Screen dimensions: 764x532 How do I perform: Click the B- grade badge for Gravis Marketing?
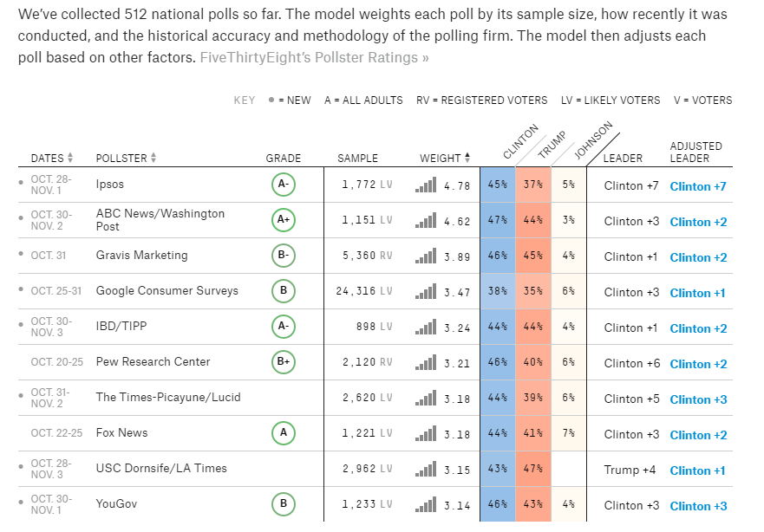284,256
